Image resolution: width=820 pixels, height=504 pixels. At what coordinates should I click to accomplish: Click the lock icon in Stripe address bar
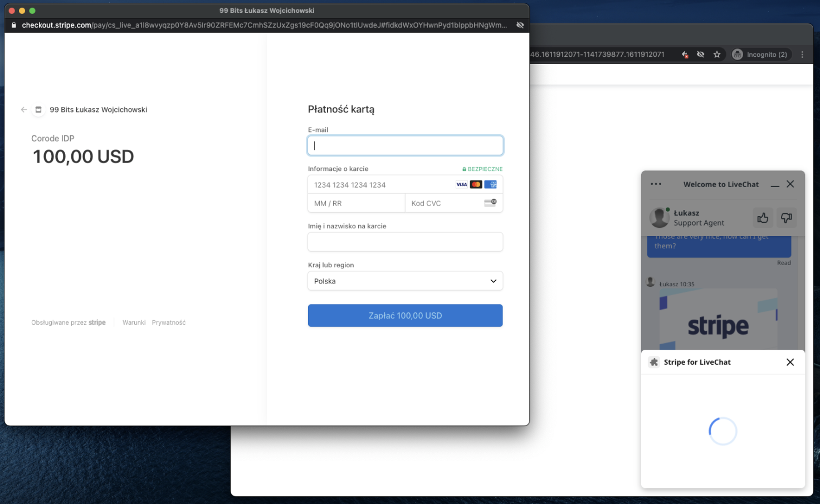[14, 25]
